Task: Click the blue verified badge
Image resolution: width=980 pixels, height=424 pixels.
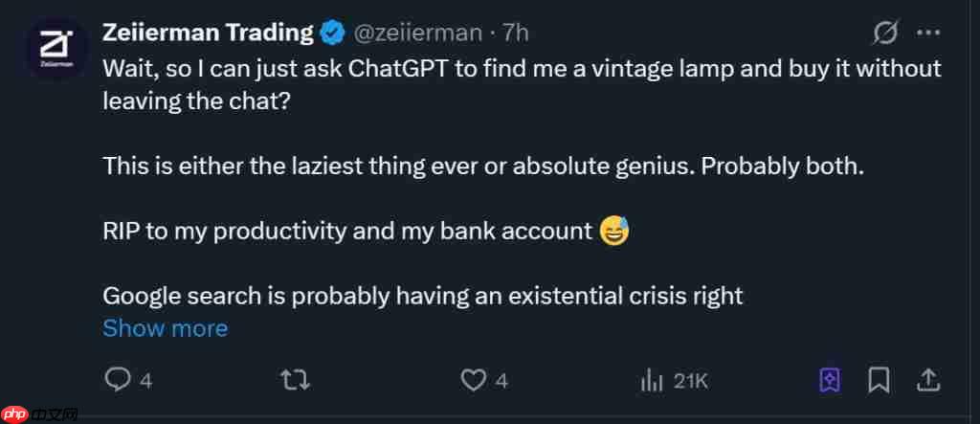Action: [333, 33]
